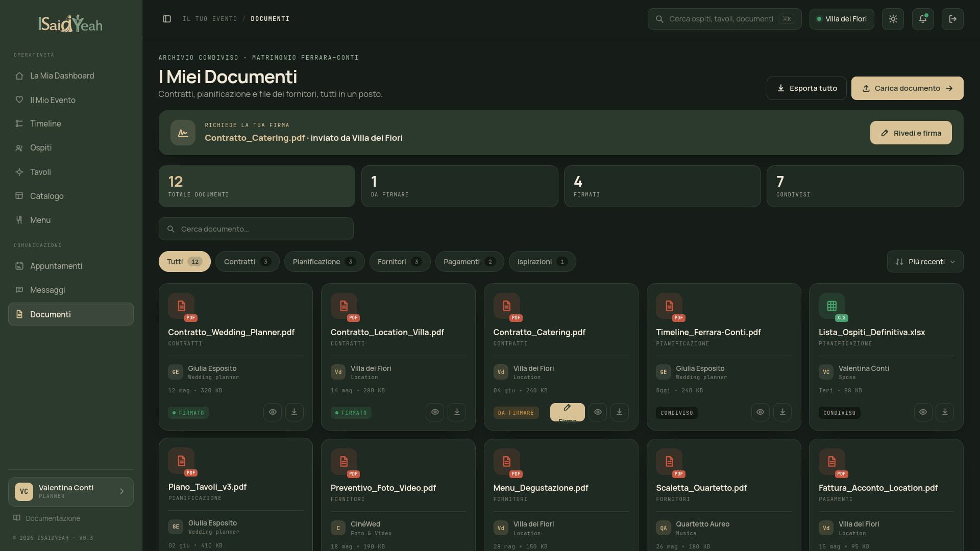Open Ospiti section

coord(71,147)
